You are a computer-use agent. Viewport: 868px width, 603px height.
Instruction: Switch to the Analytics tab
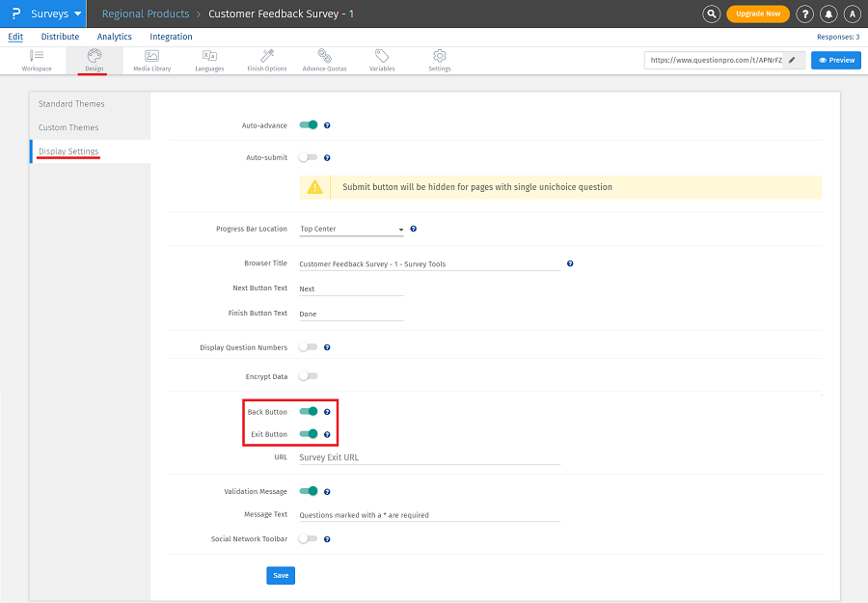[114, 37]
